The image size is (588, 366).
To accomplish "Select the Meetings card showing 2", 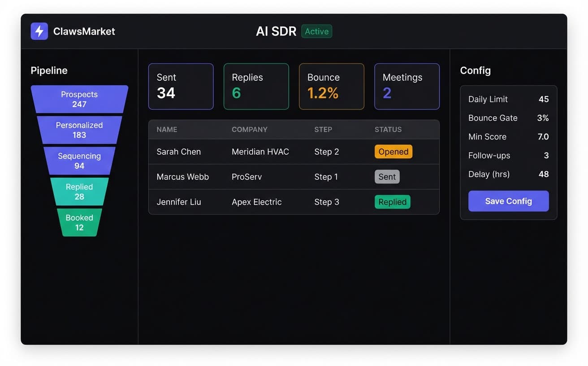I will (x=406, y=86).
